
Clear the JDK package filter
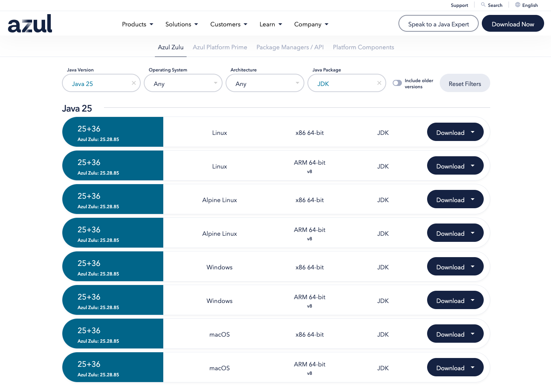point(379,83)
